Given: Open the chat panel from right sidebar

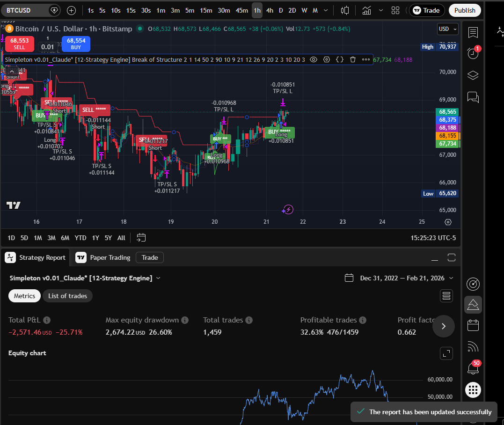Looking at the screenshot, I should point(473,97).
